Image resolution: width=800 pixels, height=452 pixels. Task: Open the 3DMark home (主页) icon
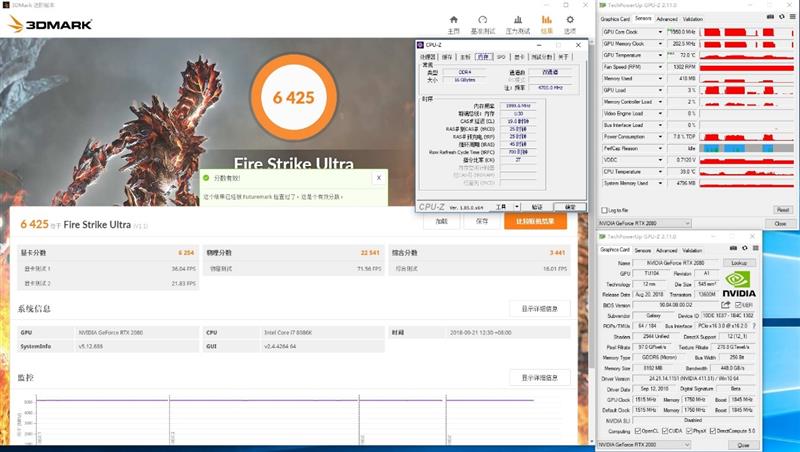pos(453,20)
